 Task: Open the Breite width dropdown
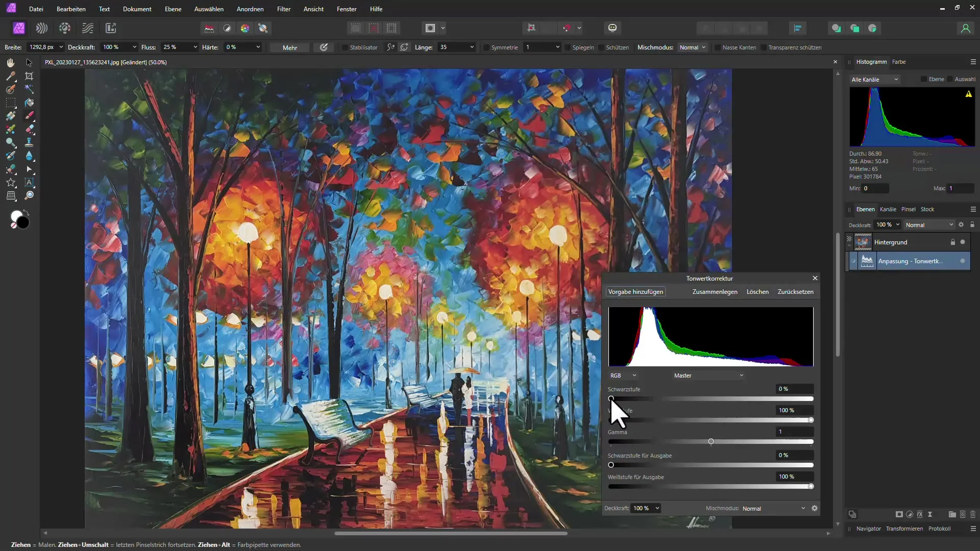click(61, 47)
